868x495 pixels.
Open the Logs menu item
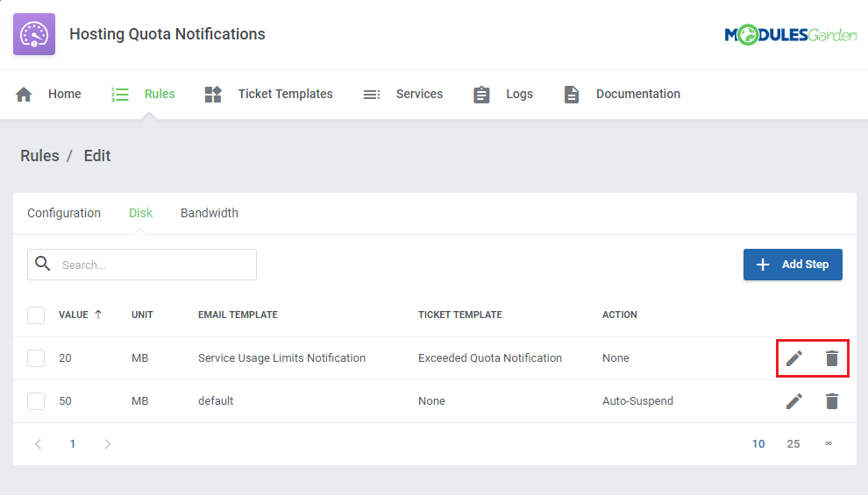point(519,94)
